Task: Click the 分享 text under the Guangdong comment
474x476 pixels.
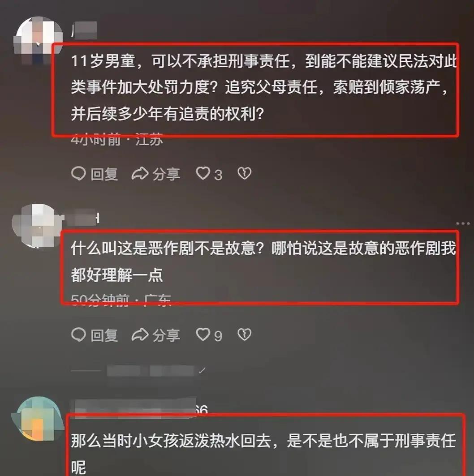Action: pyautogui.click(x=166, y=335)
